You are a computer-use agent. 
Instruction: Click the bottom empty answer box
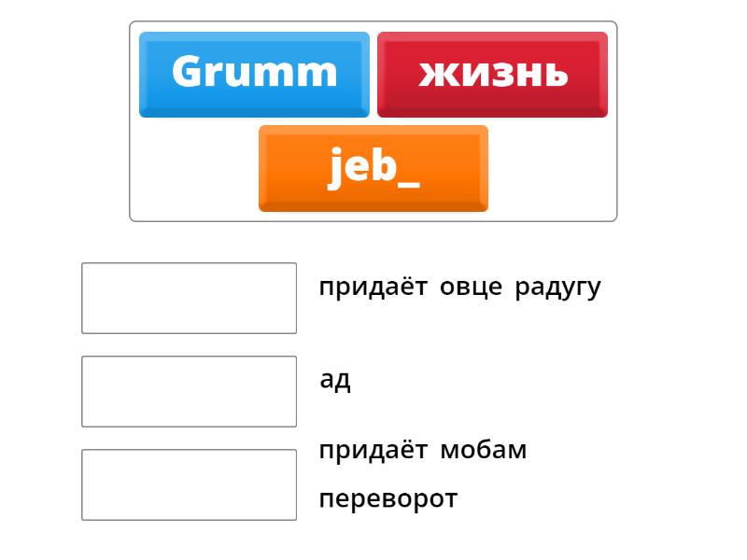coord(189,484)
